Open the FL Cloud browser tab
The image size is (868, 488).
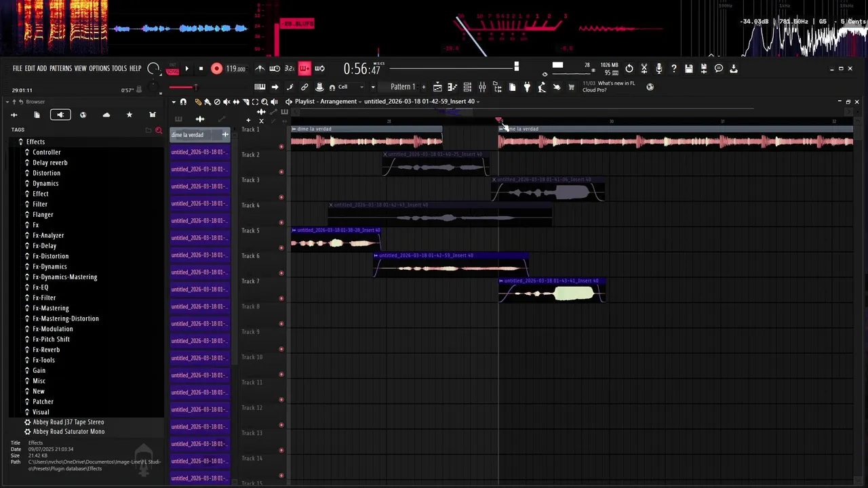click(106, 115)
